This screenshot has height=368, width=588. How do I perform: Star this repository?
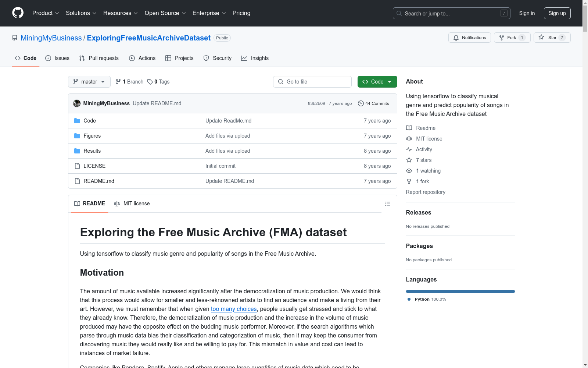tap(552, 38)
